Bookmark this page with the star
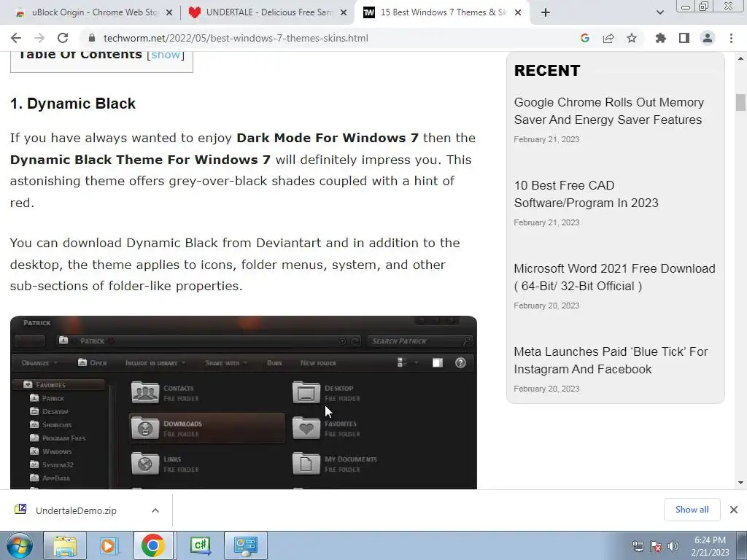 pyautogui.click(x=632, y=38)
